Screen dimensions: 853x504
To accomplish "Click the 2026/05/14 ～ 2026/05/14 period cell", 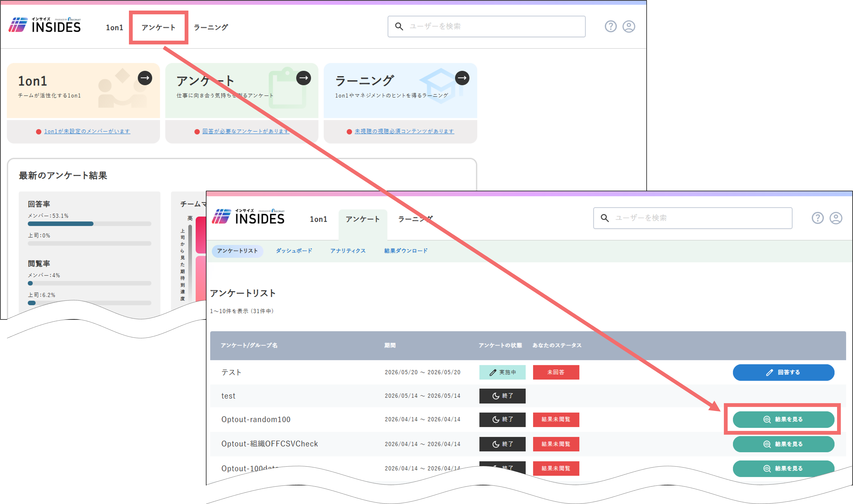I will coord(422,396).
